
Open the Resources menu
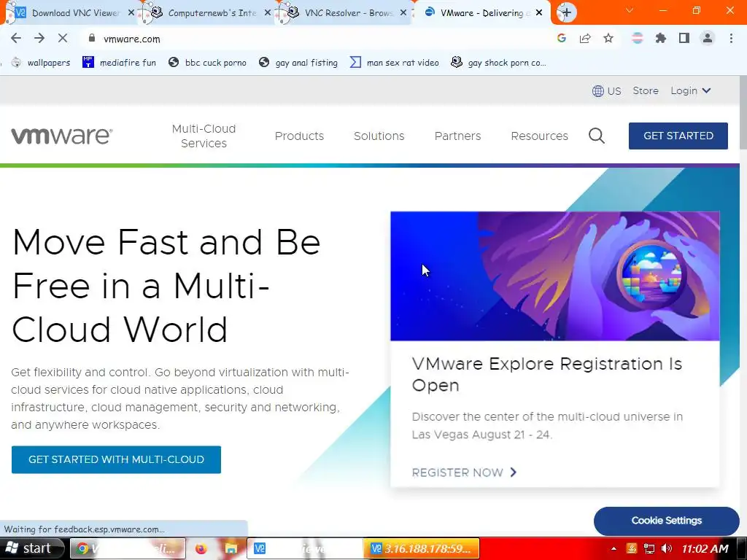539,136
